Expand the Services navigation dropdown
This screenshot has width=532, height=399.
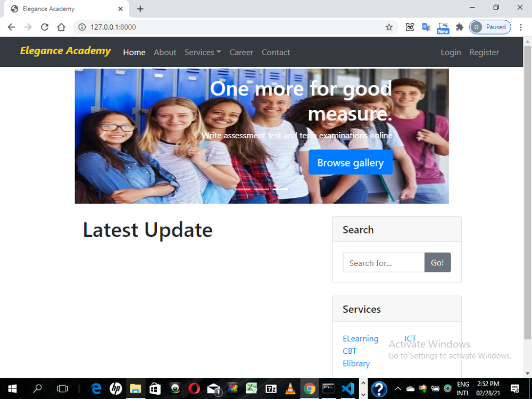click(x=202, y=52)
